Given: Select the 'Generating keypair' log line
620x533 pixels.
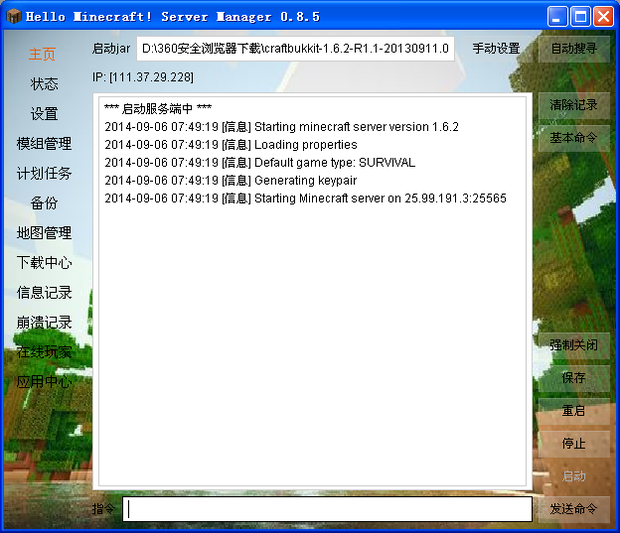Looking at the screenshot, I should [x=231, y=180].
